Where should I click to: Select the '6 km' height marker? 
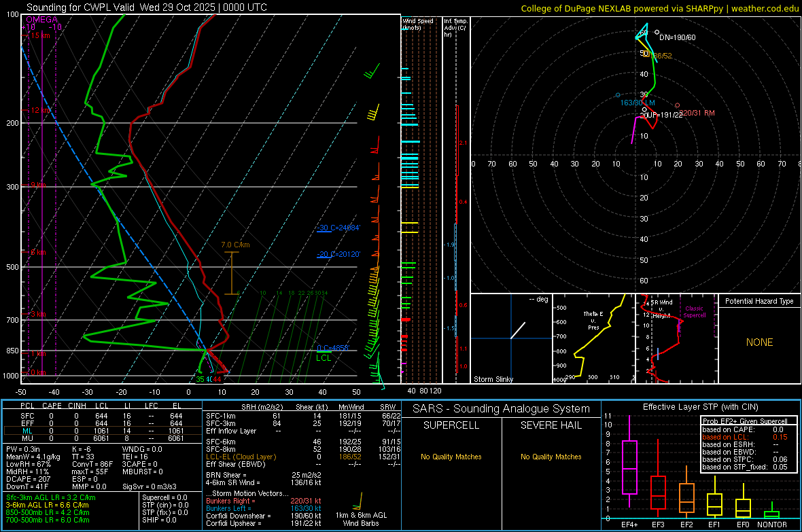coord(39,252)
